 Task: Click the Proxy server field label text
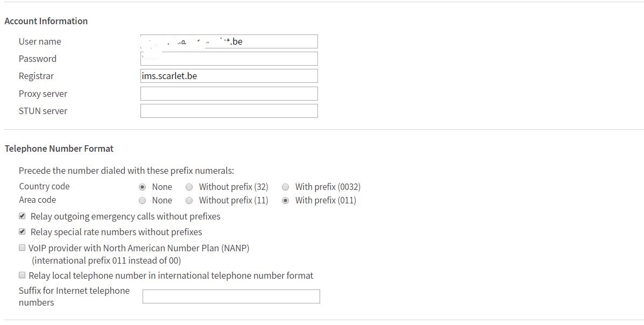click(43, 94)
